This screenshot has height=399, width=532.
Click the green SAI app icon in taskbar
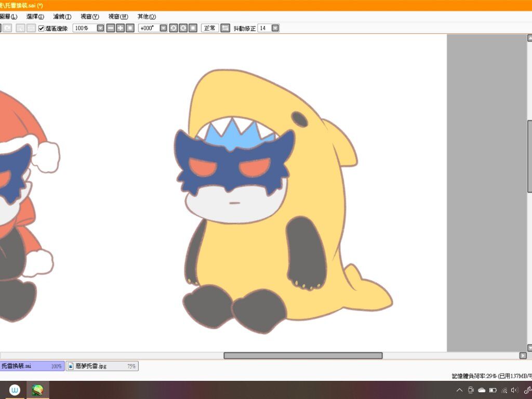37,390
